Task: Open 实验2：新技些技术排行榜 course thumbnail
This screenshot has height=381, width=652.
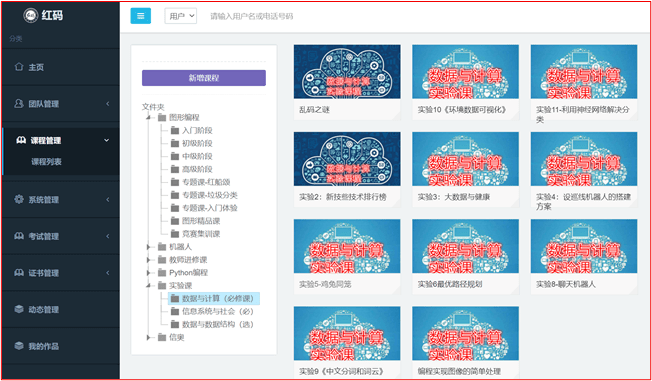Action: pos(347,159)
